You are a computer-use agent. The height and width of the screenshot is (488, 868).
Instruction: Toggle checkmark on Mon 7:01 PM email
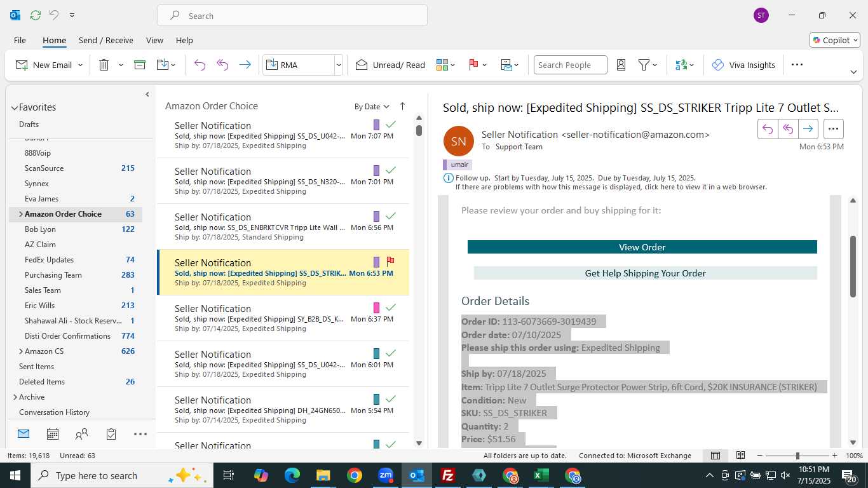[391, 170]
